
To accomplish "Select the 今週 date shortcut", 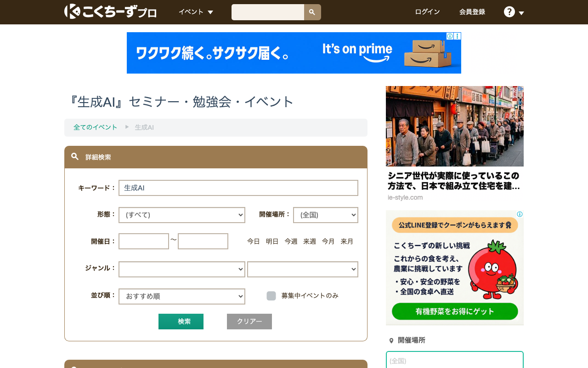I will click(291, 241).
